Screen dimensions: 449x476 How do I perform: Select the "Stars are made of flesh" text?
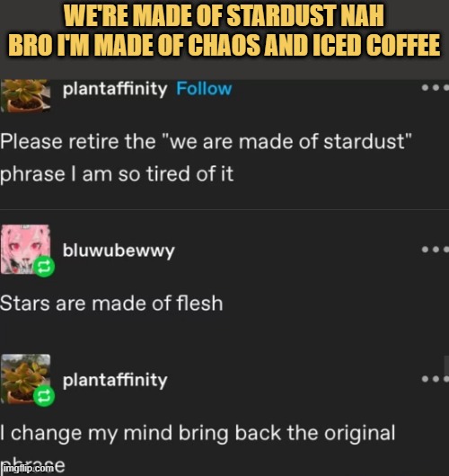[111, 304]
